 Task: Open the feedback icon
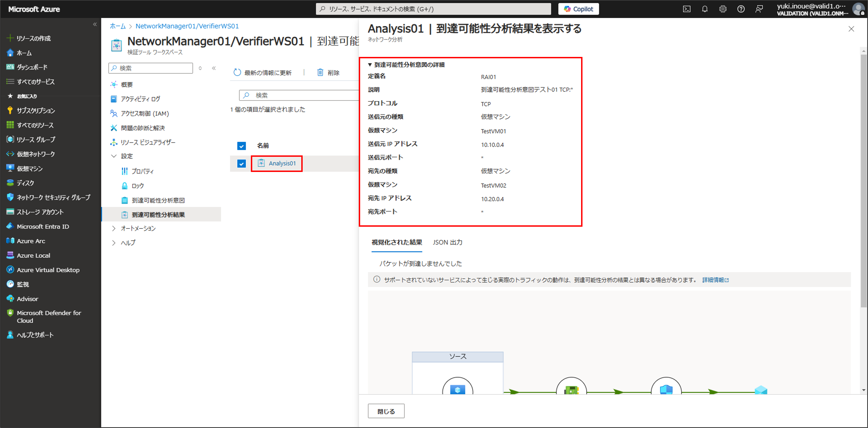pyautogui.click(x=759, y=9)
